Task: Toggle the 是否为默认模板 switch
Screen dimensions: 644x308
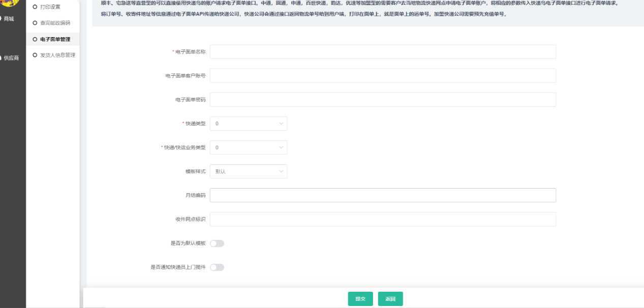Action: click(217, 243)
